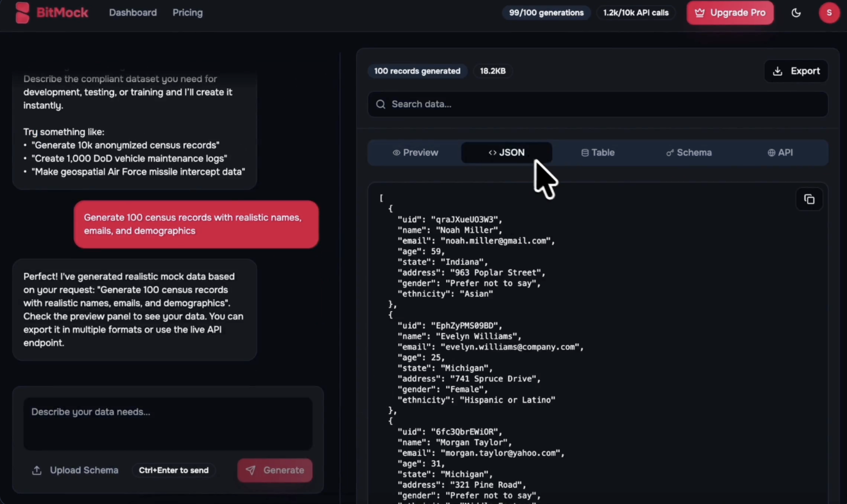Click the copy JSON icon
The image size is (847, 504).
pyautogui.click(x=809, y=200)
